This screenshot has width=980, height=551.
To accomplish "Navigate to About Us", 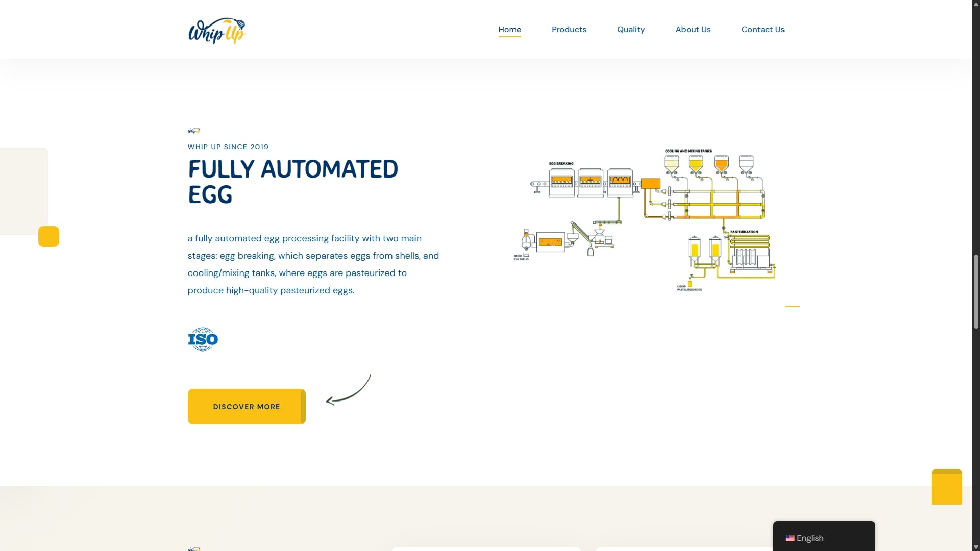I will (x=693, y=30).
